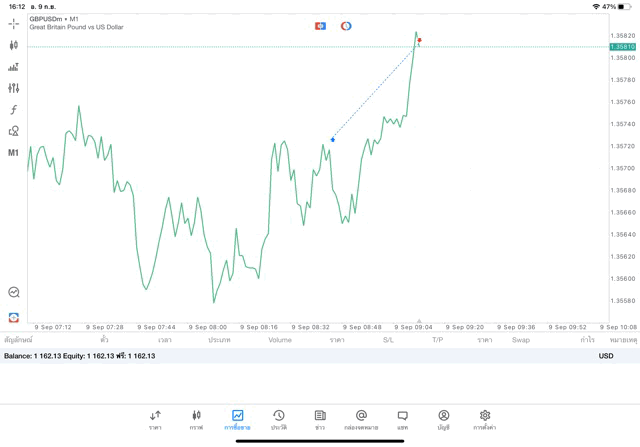Open the indicators function (f) icon
This screenshot has height=447, width=640.
[x=14, y=109]
